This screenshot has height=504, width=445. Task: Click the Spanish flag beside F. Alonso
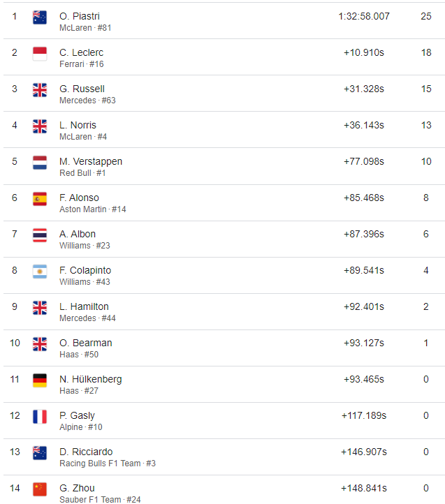(x=40, y=199)
